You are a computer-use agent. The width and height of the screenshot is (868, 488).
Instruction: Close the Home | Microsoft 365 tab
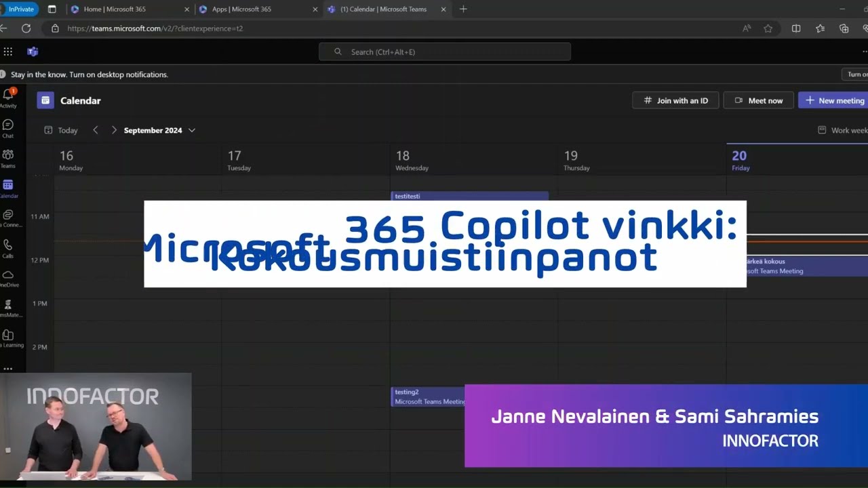click(x=187, y=9)
